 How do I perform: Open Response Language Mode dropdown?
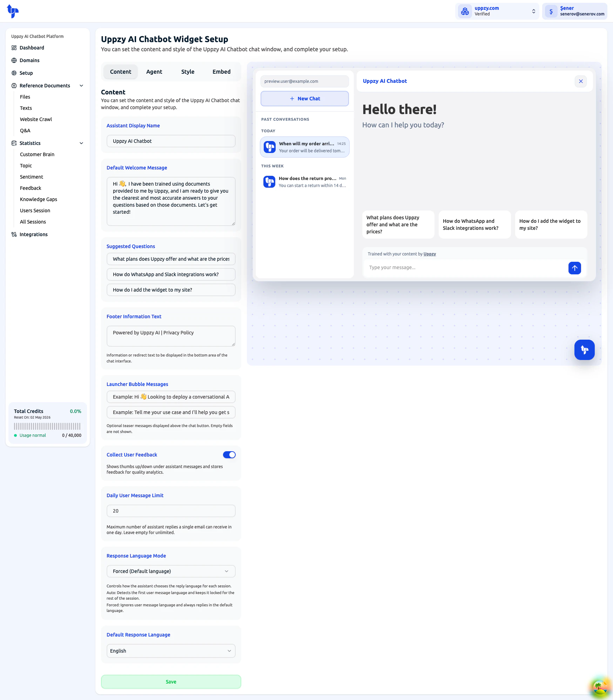[171, 571]
